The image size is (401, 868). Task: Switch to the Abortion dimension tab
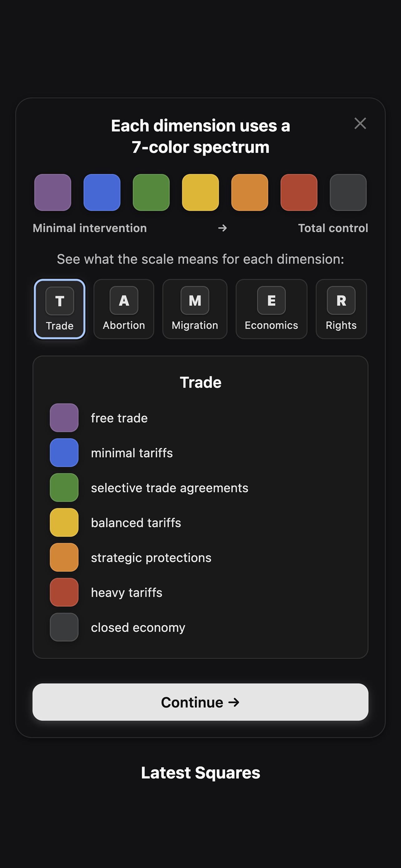click(124, 309)
